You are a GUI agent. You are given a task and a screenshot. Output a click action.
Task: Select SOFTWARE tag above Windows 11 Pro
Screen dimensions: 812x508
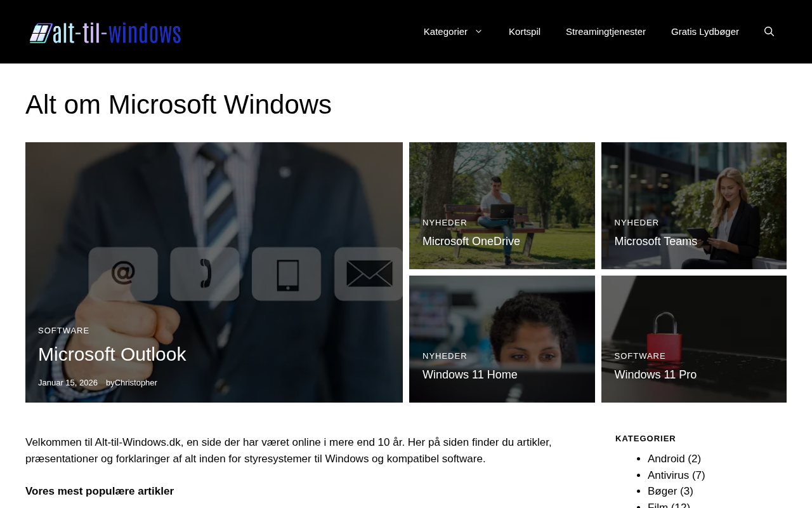(640, 356)
